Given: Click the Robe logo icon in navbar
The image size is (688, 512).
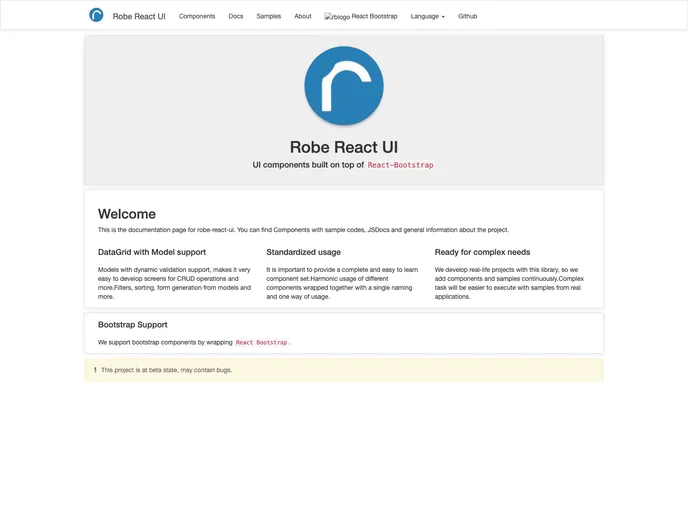Looking at the screenshot, I should click(x=96, y=15).
